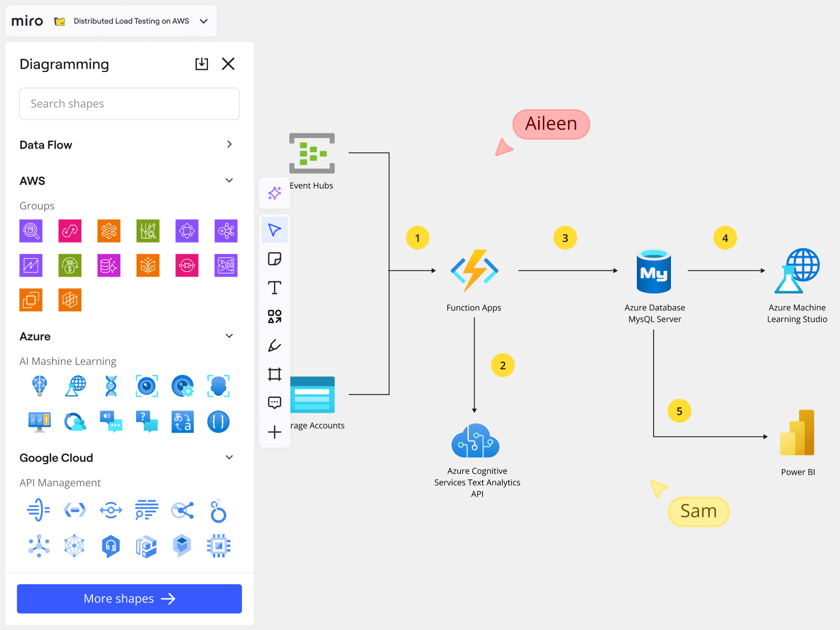
Task: Select the magenta database sparkle AWS shape
Action: (x=109, y=266)
